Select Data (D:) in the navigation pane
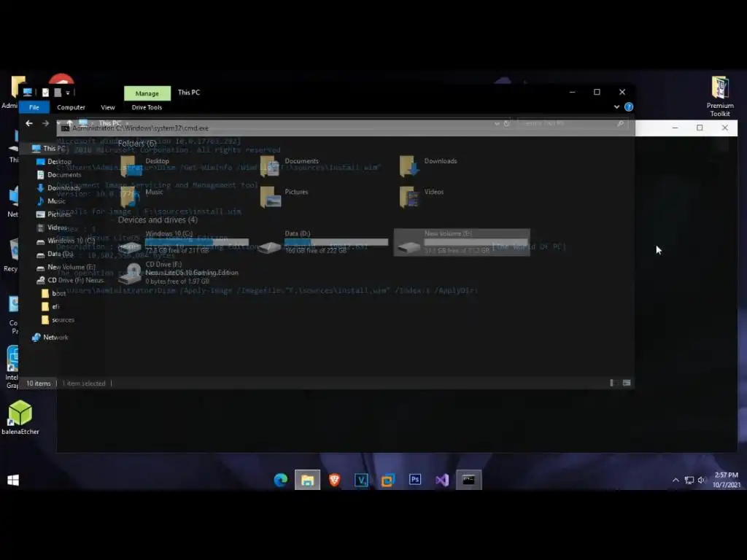Screen dimensions: 747x560 55,254
